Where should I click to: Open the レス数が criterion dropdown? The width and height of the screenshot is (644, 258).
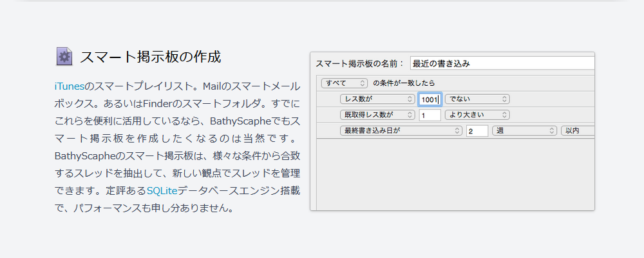click(x=377, y=99)
